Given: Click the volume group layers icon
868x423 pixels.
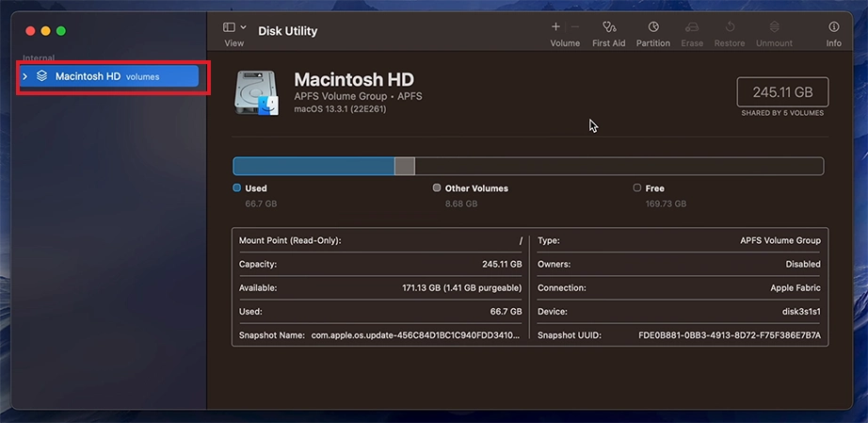Looking at the screenshot, I should pos(41,76).
